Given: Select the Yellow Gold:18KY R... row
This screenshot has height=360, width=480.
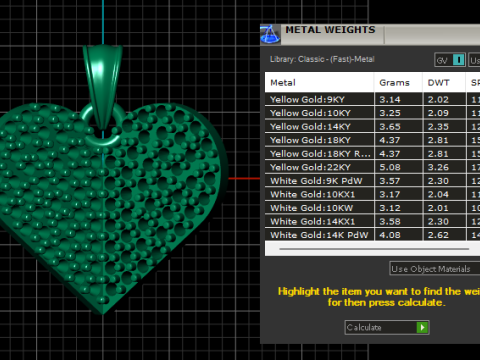Looking at the screenshot, I should [x=372, y=154].
